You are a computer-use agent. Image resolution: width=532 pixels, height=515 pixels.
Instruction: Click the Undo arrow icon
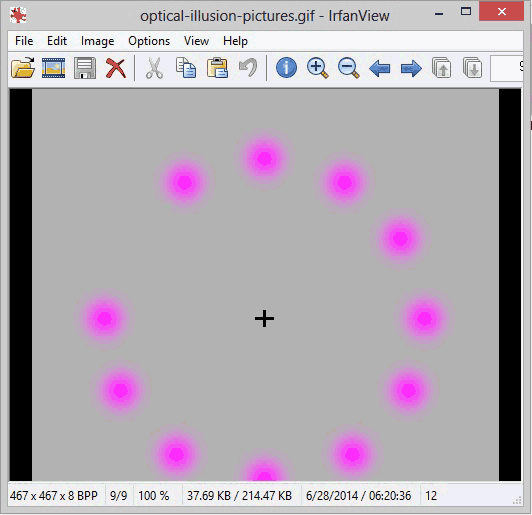pyautogui.click(x=248, y=68)
